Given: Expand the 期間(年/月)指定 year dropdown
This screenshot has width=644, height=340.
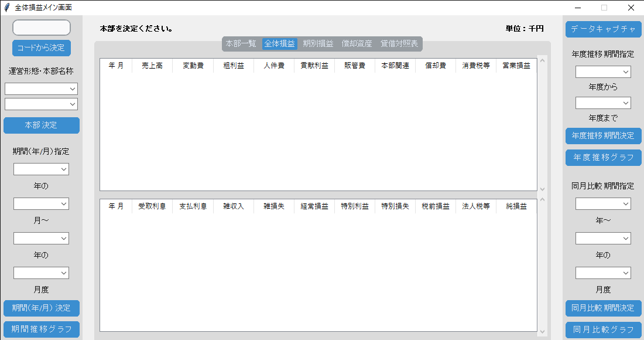Looking at the screenshot, I should pyautogui.click(x=41, y=169).
